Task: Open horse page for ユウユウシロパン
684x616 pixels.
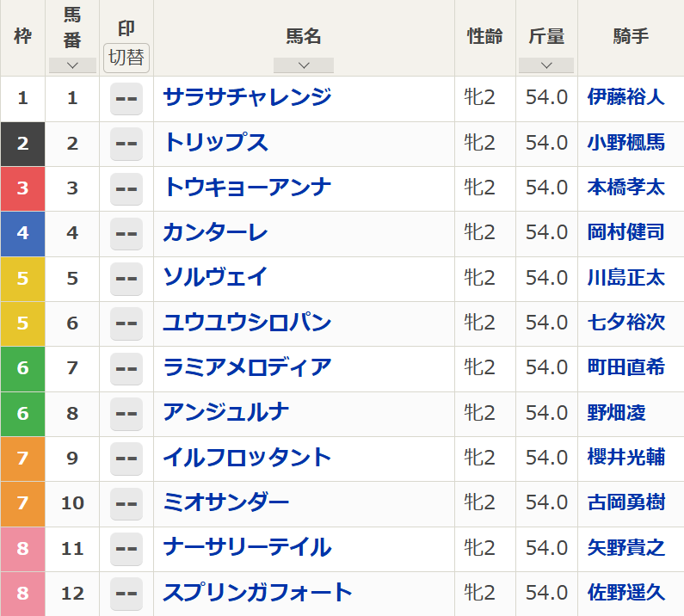Action: click(x=247, y=323)
